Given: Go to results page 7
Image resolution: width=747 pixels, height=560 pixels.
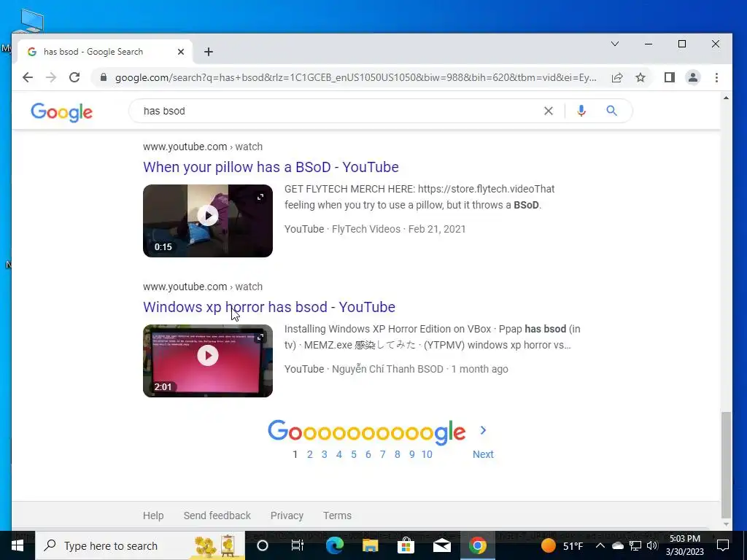Looking at the screenshot, I should pyautogui.click(x=382, y=454).
